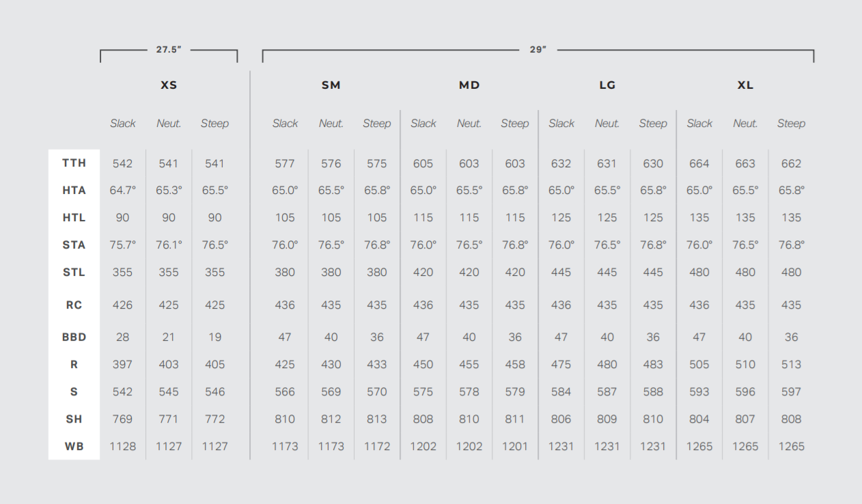Select the WB row label
Viewport: 862px width, 504px height.
[74, 446]
